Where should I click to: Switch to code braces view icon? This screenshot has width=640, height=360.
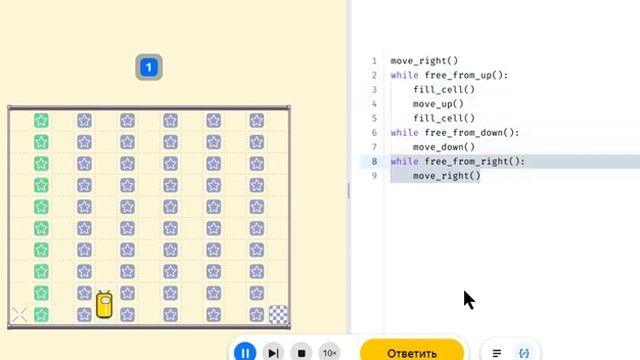click(524, 353)
